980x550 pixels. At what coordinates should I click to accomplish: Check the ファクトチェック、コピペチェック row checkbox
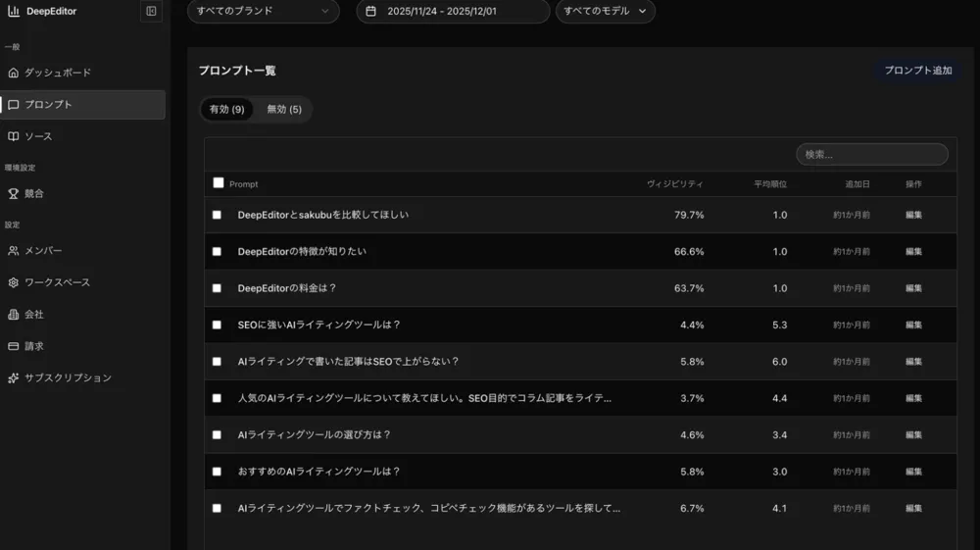pyautogui.click(x=217, y=508)
